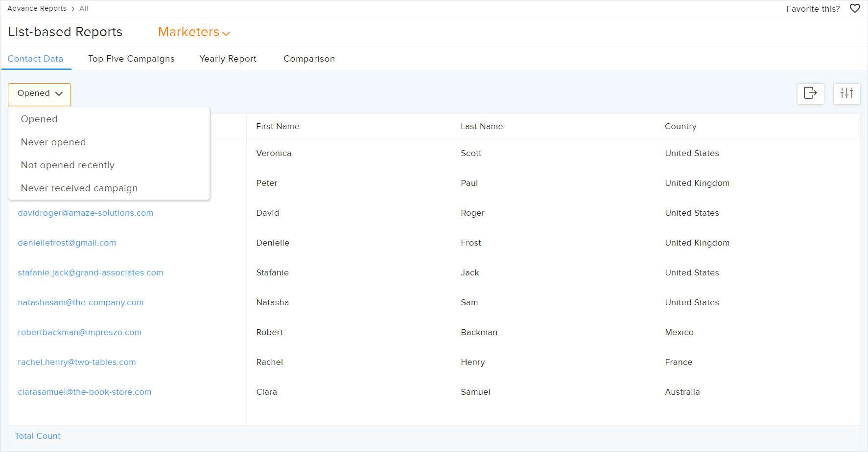Go to the Comparison tab
Viewport: 868px width, 452px height.
[x=309, y=59]
